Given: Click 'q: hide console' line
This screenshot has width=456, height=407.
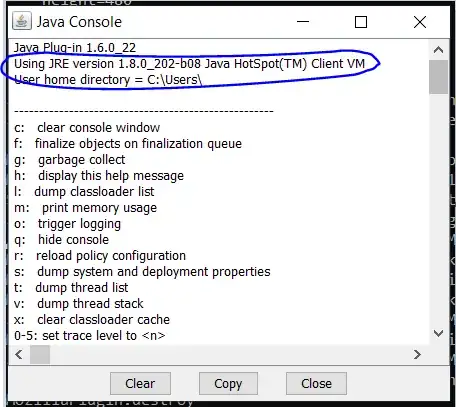Looking at the screenshot, I should pos(61,240).
